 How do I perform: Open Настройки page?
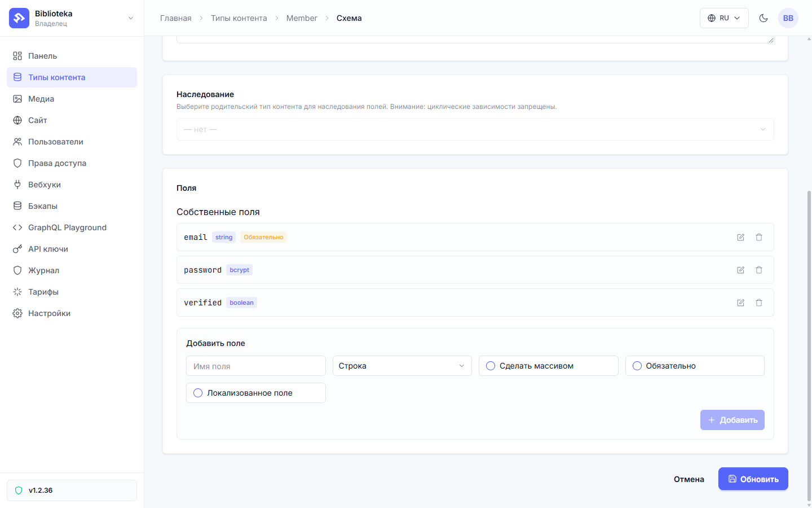[72, 313]
